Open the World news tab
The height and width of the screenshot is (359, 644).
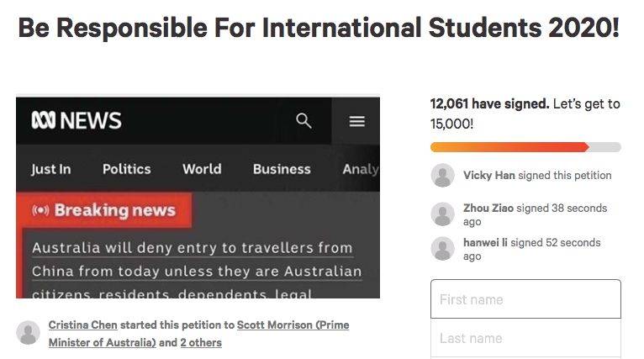click(x=202, y=169)
